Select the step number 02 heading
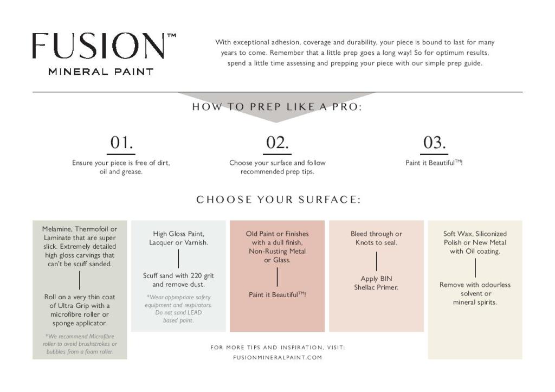The image size is (555, 392). click(x=277, y=143)
